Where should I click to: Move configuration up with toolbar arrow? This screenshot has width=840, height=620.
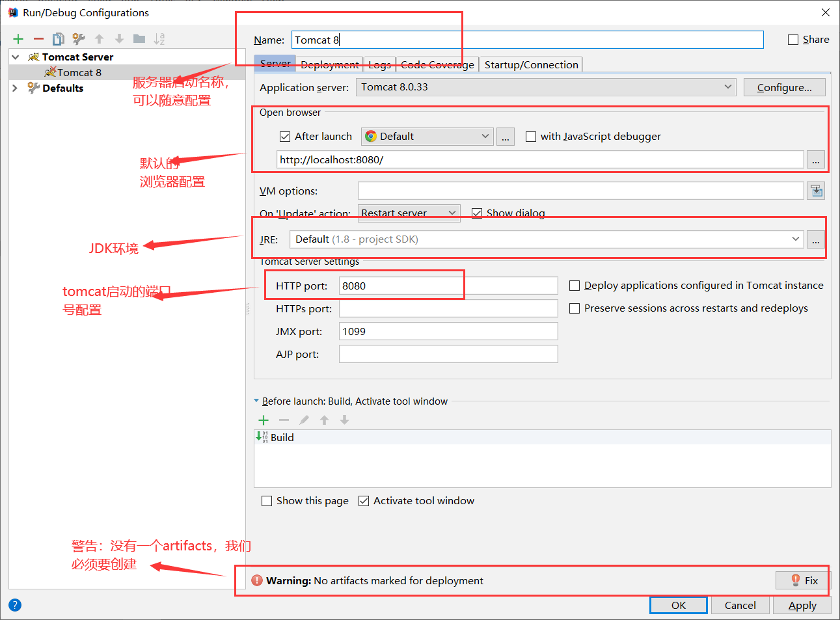click(x=99, y=39)
